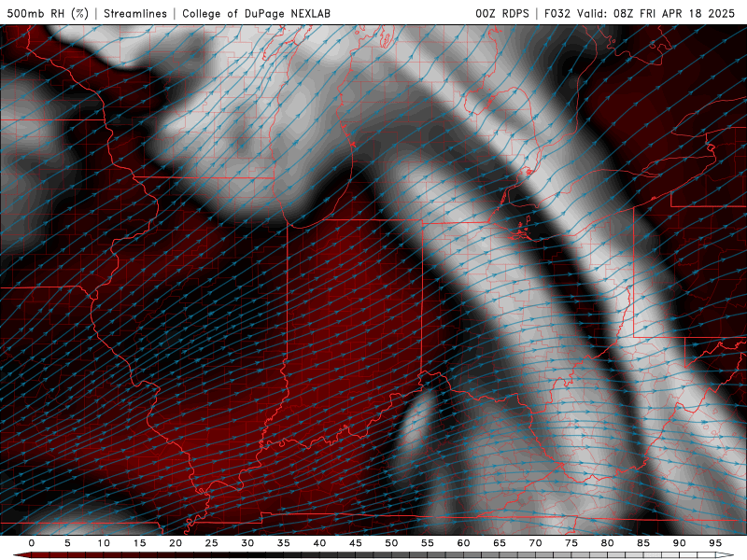
Task: Click the colorbar label 35
Action: (284, 543)
